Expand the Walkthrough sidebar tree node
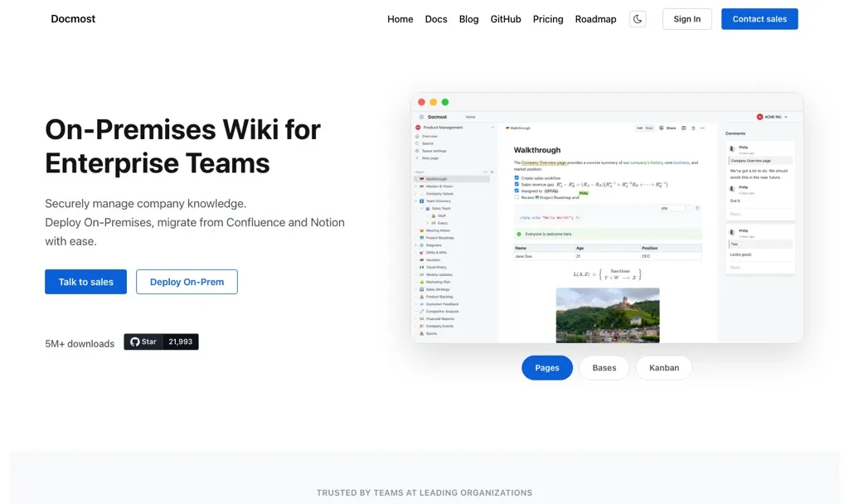This screenshot has height=504, width=849. click(x=416, y=179)
